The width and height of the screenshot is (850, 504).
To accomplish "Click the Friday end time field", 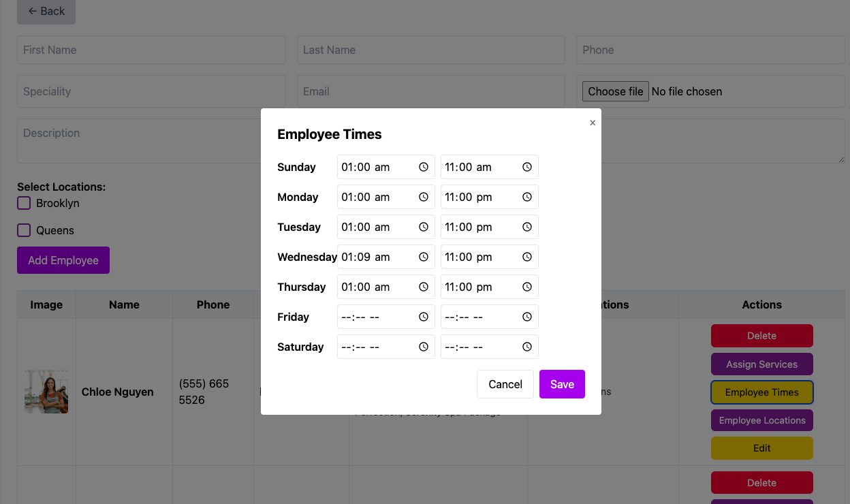I will coord(480,317).
